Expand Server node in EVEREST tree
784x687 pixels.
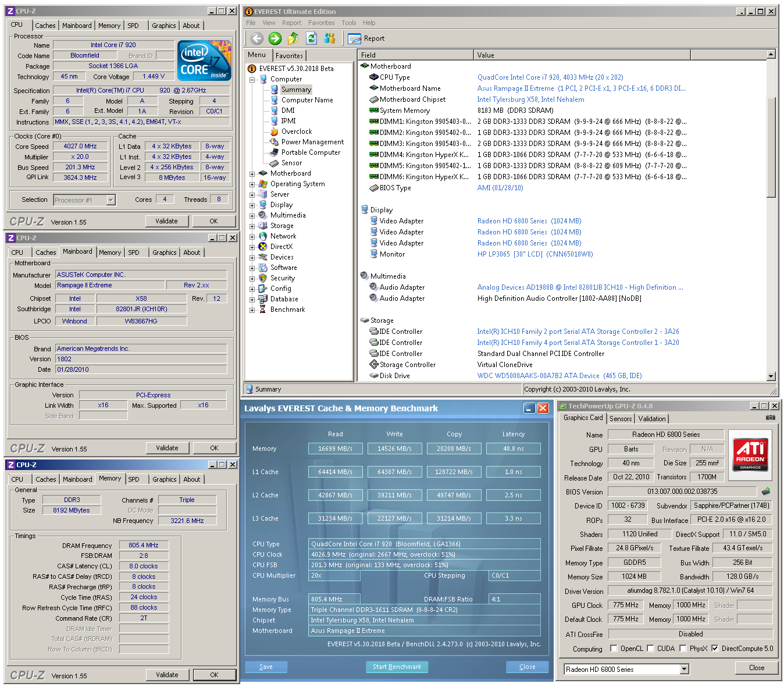pyautogui.click(x=252, y=194)
